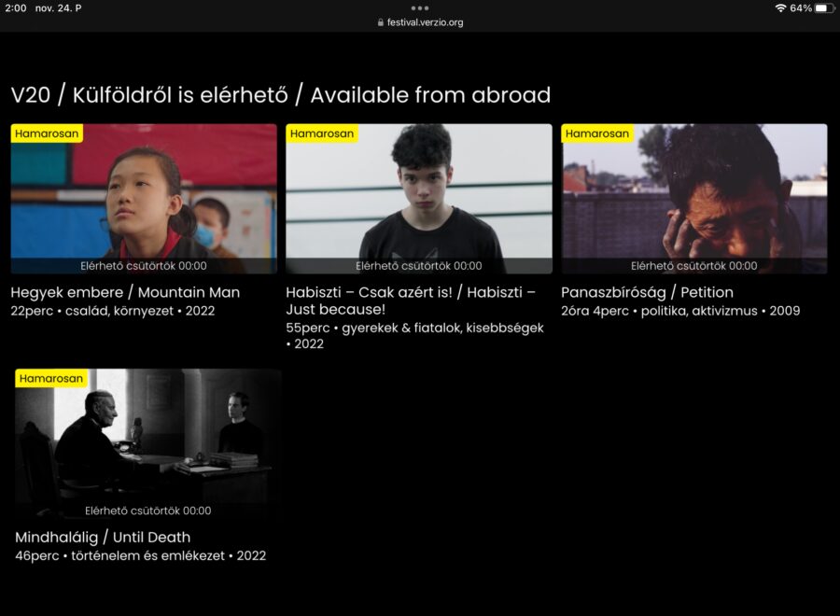Image resolution: width=840 pixels, height=616 pixels.
Task: Click 'Hamarosan' badge on Petition
Action: tap(597, 133)
